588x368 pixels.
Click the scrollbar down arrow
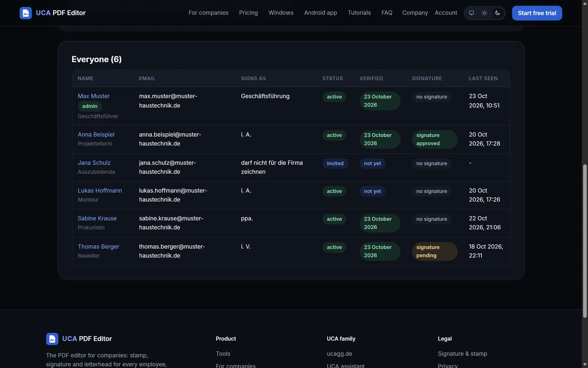click(585, 365)
